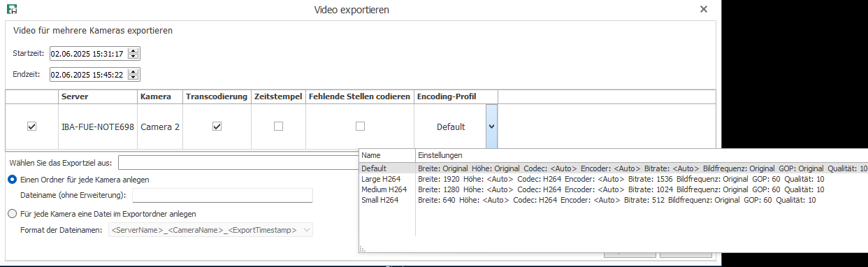Screen dimensions: 868x267
Task: Click the Zeitstempel column header
Action: (x=278, y=96)
